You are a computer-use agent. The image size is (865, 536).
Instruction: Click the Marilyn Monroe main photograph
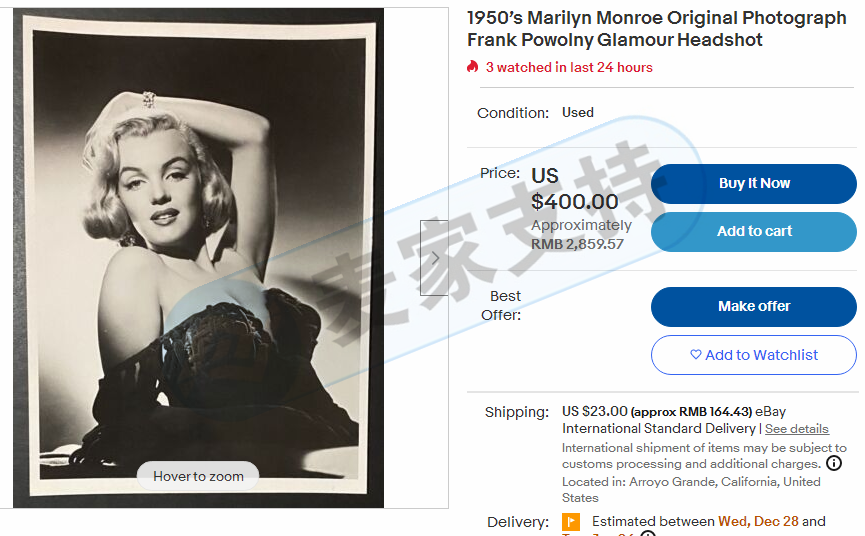pos(199,258)
